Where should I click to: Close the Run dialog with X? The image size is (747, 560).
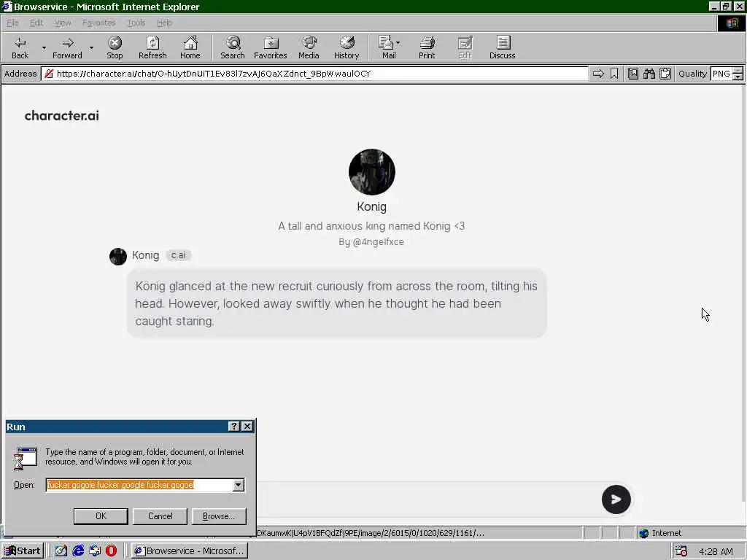coord(247,427)
